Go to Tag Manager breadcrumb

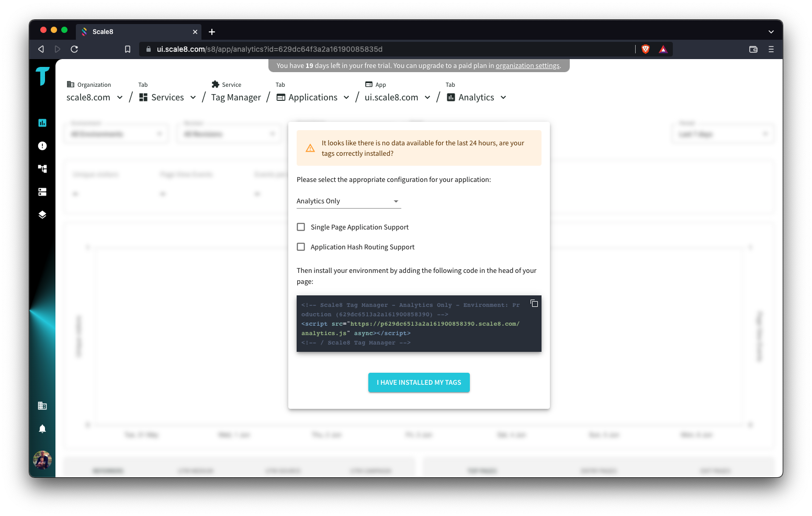point(236,97)
